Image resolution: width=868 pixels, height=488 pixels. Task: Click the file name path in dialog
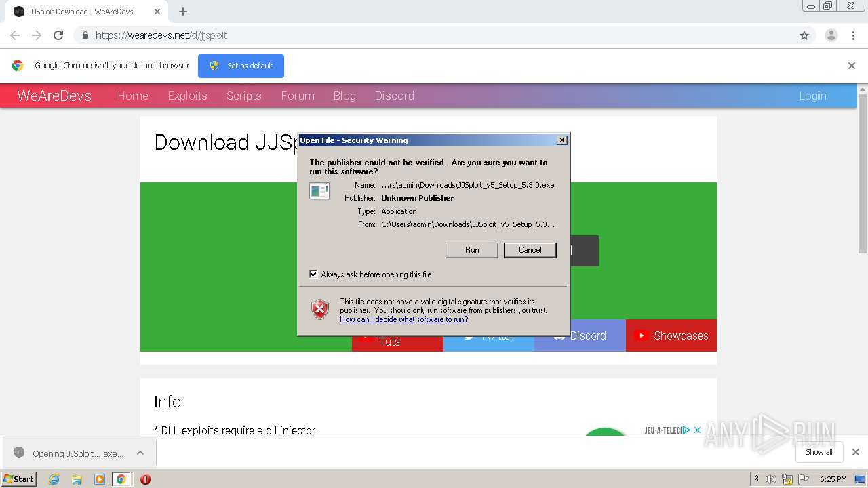[x=468, y=185]
